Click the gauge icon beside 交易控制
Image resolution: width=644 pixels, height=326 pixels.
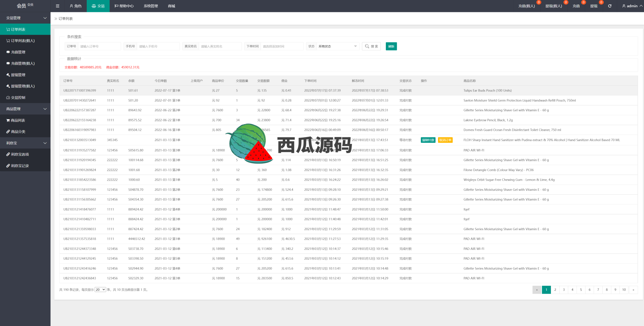[x=8, y=98]
